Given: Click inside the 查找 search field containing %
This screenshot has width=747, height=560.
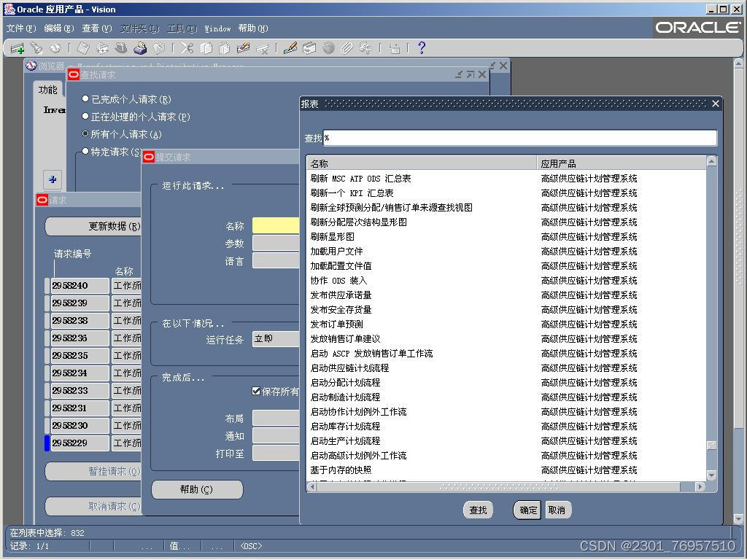Looking at the screenshot, I should (x=519, y=138).
